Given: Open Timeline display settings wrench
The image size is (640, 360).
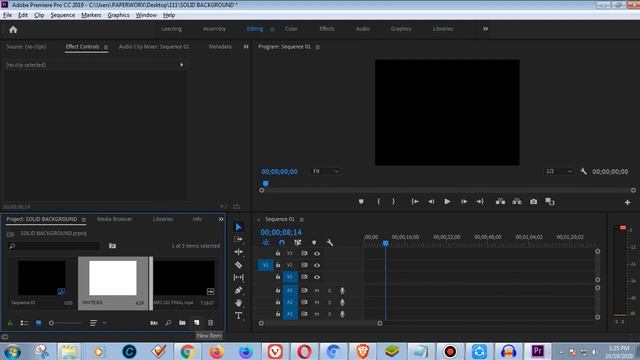Looking at the screenshot, I should pos(330,242).
